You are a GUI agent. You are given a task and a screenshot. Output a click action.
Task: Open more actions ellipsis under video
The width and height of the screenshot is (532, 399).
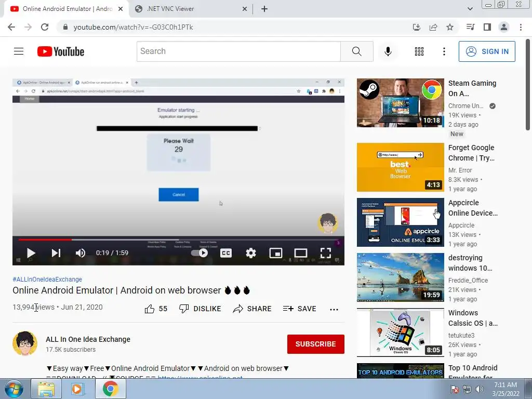[x=334, y=309]
